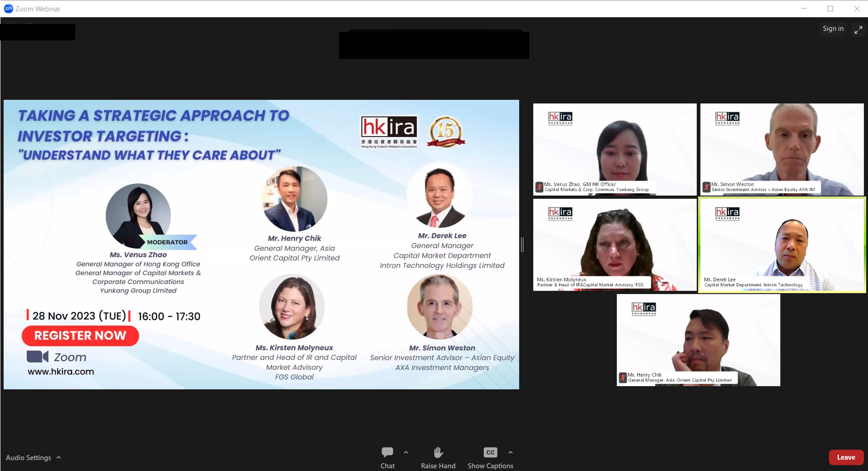Click Ms. Kirsten Molyneux slide portrait
This screenshot has height=471, width=868.
point(292,307)
